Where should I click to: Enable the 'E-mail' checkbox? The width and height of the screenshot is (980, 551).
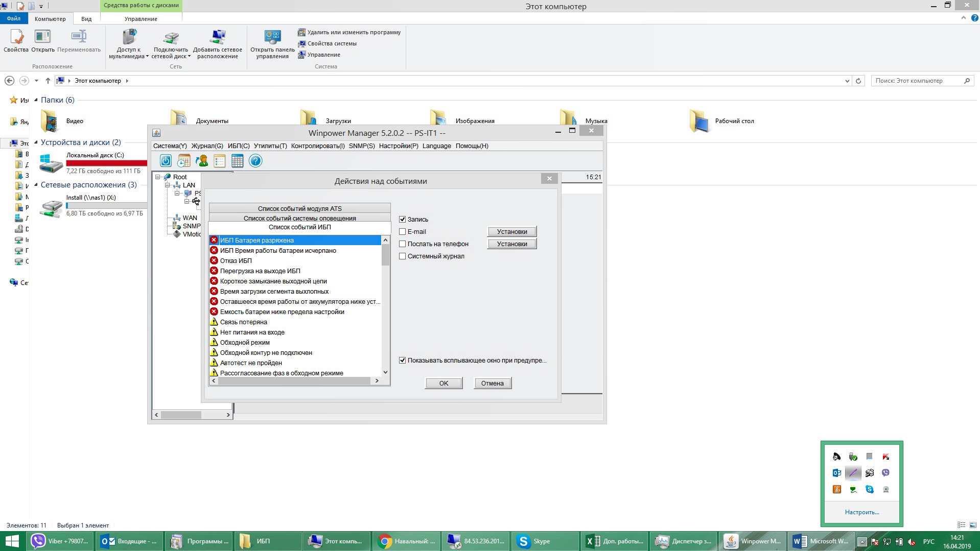(402, 232)
